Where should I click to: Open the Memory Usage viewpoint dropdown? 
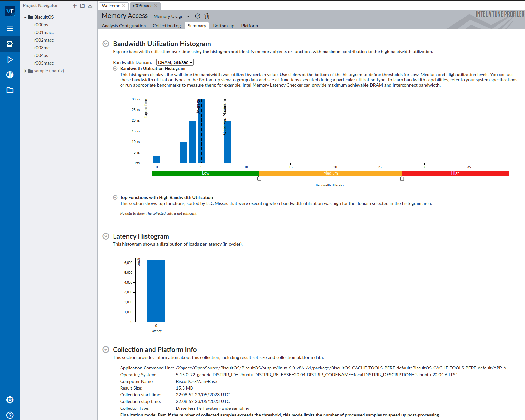tap(188, 16)
